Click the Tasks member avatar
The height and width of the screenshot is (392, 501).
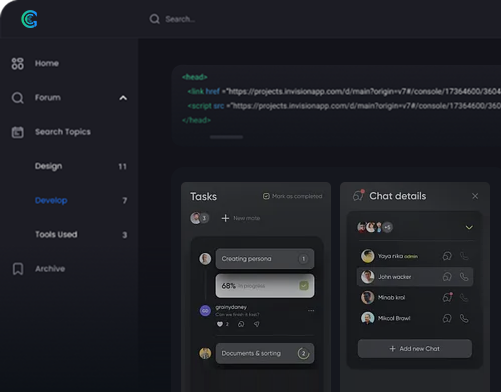[x=195, y=218]
